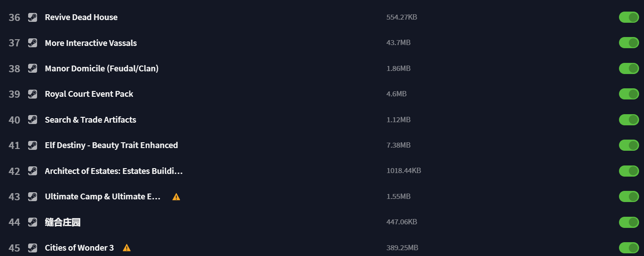The image size is (644, 256).
Task: Click load order number 40
Action: (14, 120)
